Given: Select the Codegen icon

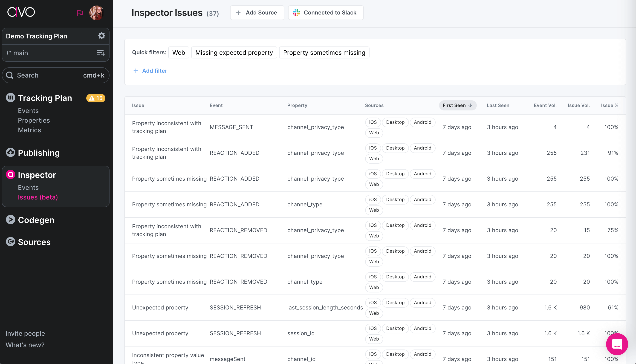Looking at the screenshot, I should (10, 220).
